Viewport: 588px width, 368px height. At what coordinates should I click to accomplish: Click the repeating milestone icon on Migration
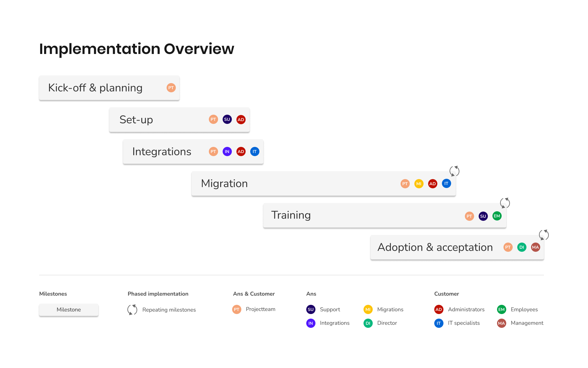pyautogui.click(x=455, y=171)
